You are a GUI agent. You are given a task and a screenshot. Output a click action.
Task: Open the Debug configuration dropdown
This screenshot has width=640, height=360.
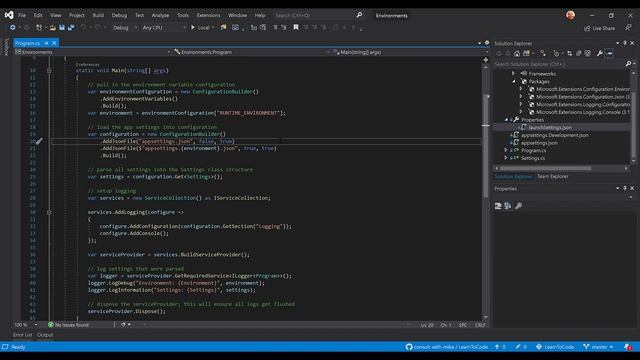[x=124, y=27]
